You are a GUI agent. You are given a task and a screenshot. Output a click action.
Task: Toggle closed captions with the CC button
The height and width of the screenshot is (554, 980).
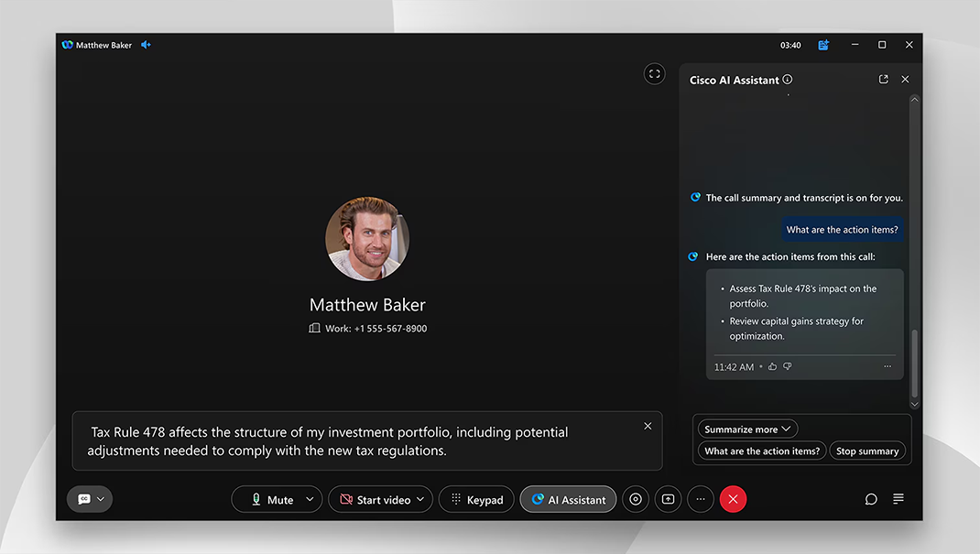coord(84,499)
